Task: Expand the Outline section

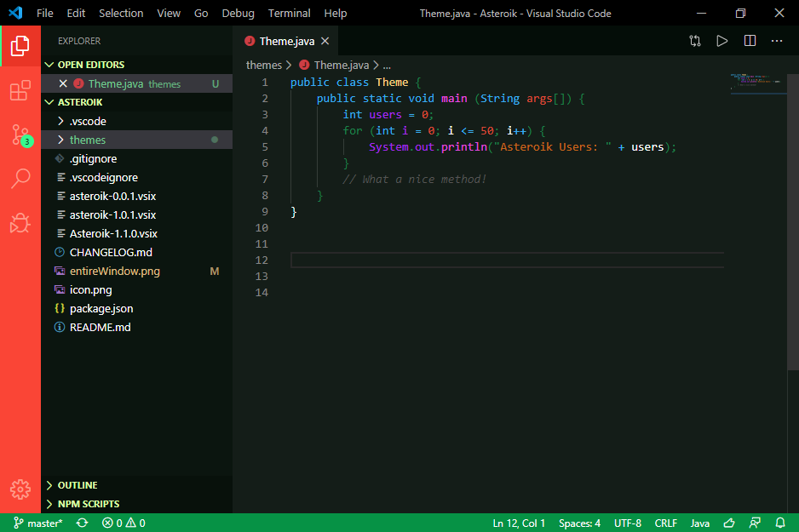Action: [x=136, y=485]
